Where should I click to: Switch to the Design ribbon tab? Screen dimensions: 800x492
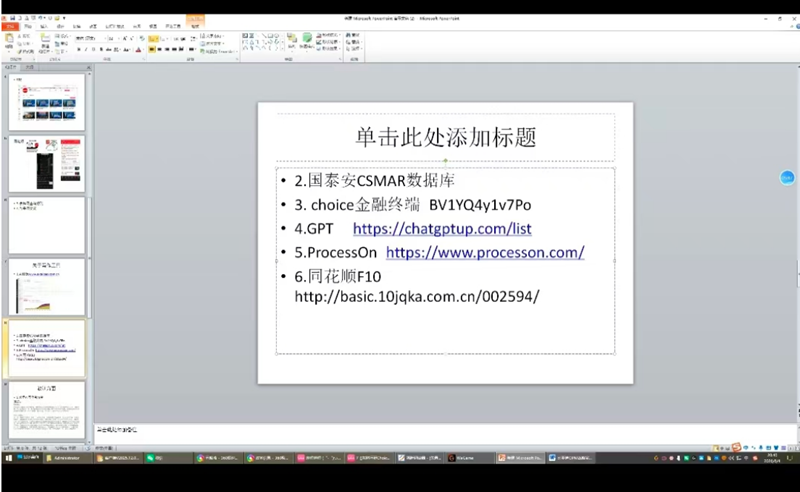[60, 26]
